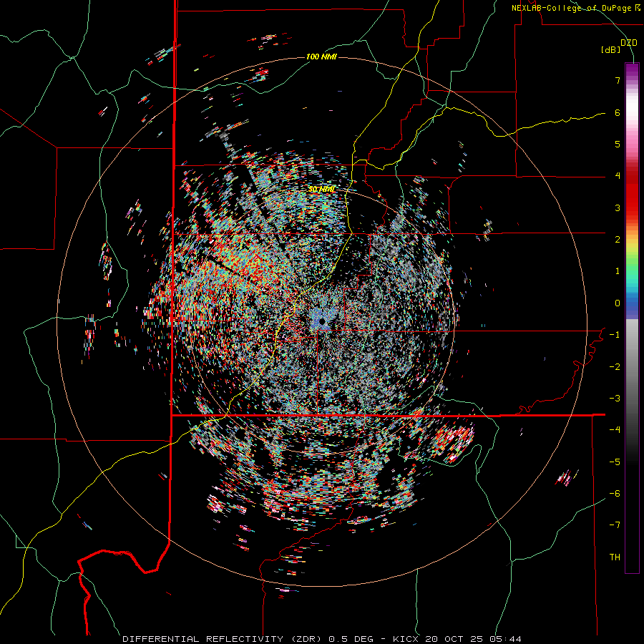Click the -5 dB value on scale
644x644 pixels.
615,462
